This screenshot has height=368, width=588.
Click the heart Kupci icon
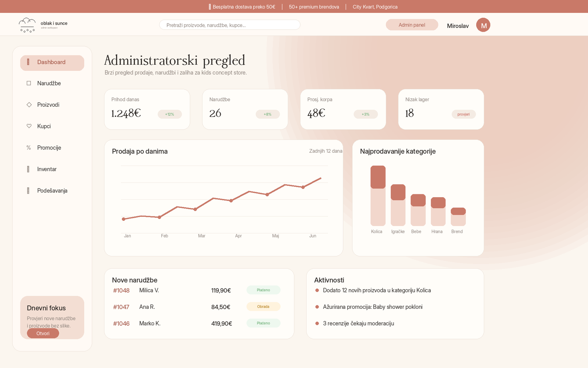29,126
